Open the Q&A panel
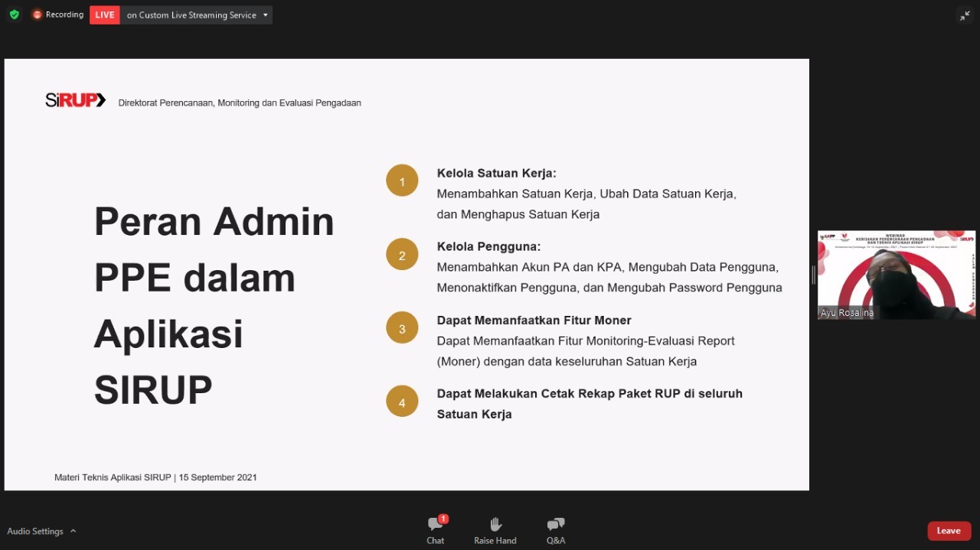 [x=556, y=530]
